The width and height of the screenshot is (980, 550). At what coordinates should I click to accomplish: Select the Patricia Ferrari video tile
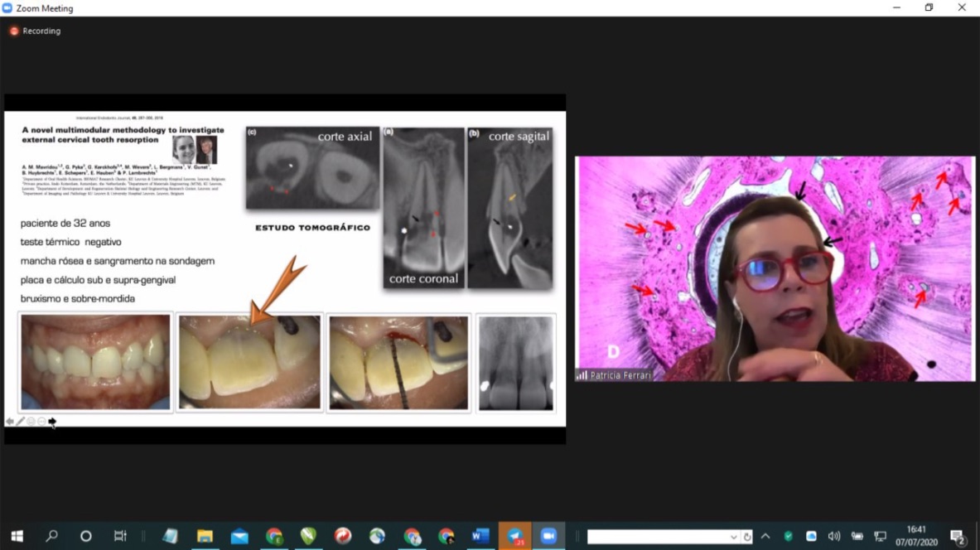coord(775,268)
